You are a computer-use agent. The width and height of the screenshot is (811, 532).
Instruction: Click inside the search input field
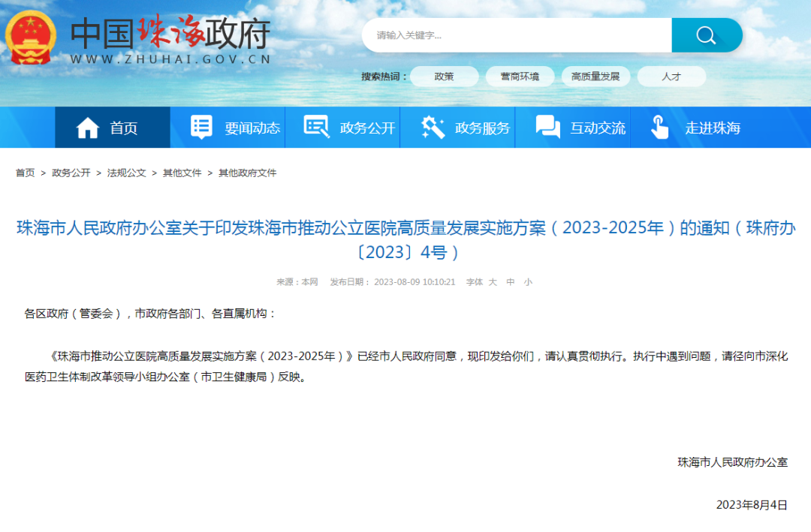[x=518, y=35]
